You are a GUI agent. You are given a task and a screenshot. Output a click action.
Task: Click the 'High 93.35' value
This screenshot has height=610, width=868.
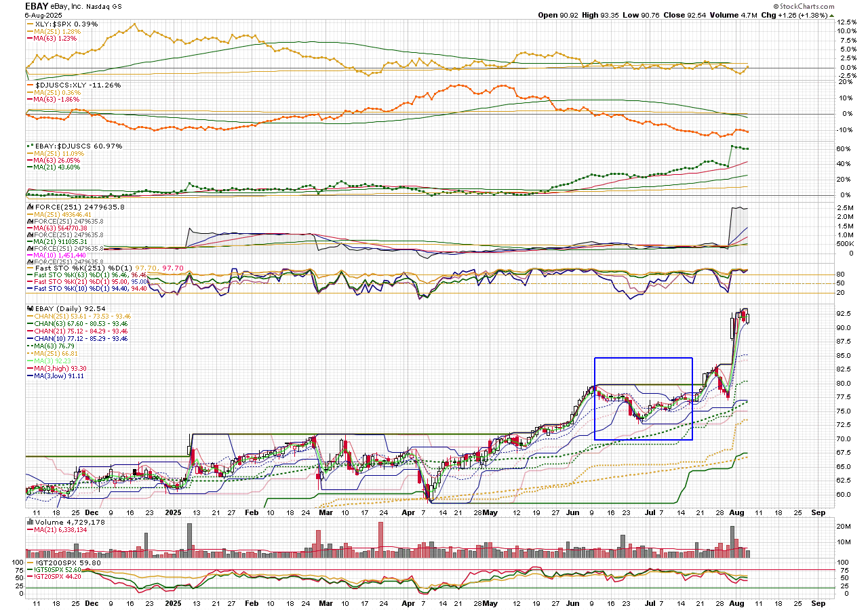click(601, 15)
